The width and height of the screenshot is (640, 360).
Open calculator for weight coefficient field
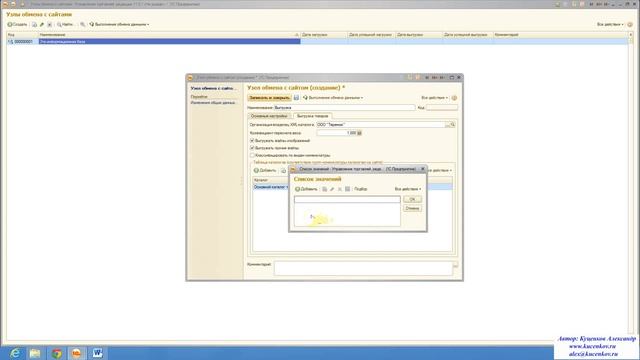(359, 133)
